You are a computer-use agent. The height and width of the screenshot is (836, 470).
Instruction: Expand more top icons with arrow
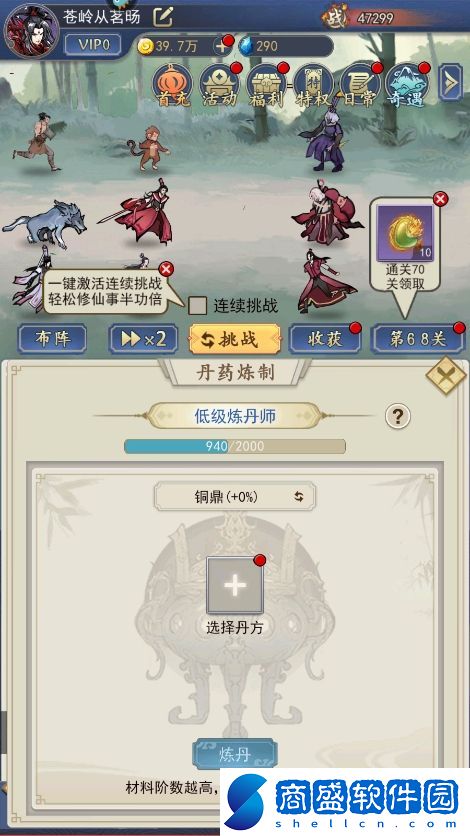[x=450, y=82]
